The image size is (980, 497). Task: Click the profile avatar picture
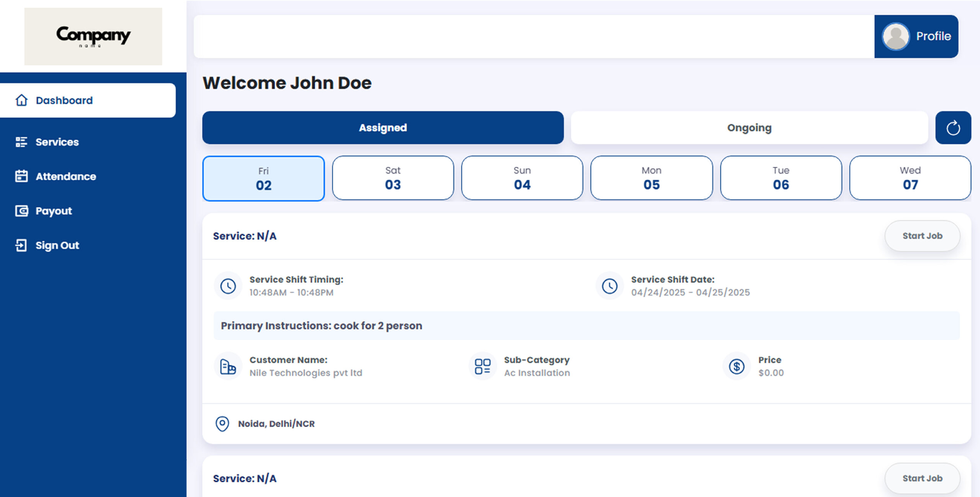tap(895, 36)
